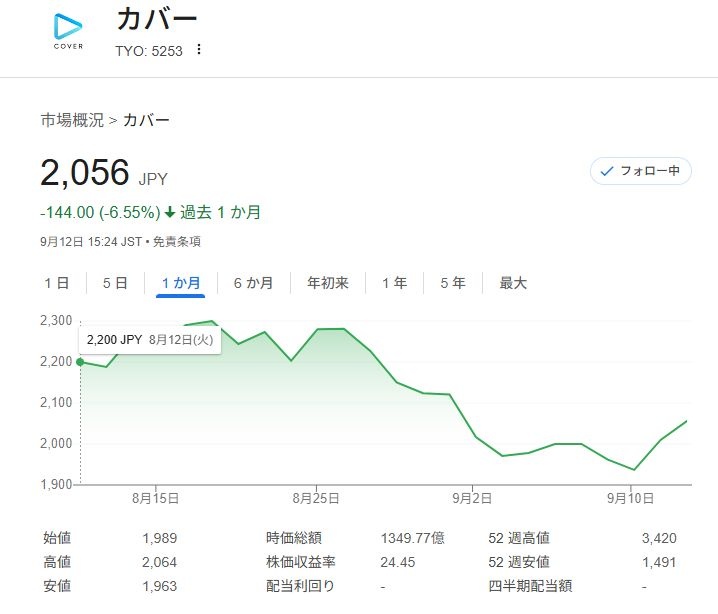Click the chart line's latest endpoint
The width and height of the screenshot is (718, 614).
point(688,420)
